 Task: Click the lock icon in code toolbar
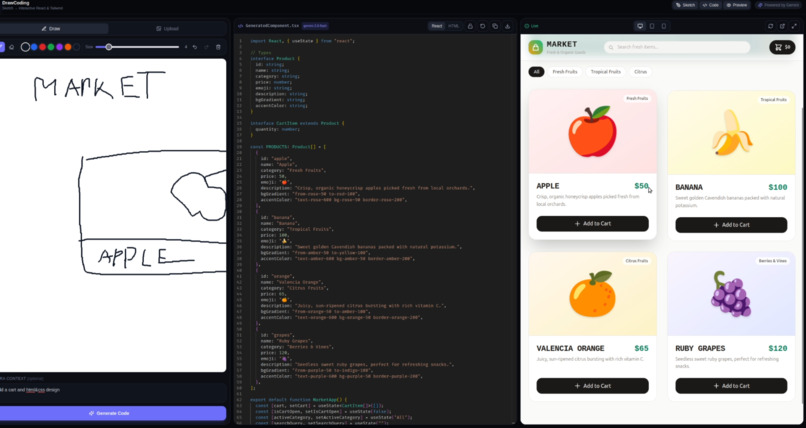pos(470,26)
